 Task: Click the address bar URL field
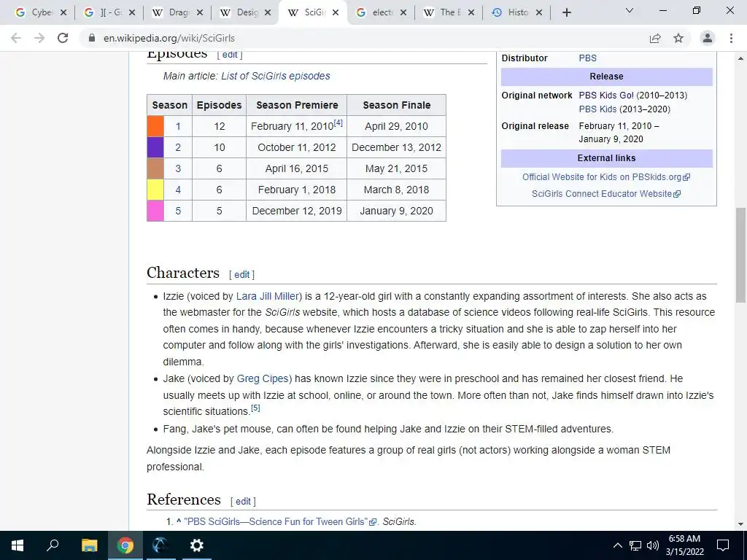[x=169, y=38]
